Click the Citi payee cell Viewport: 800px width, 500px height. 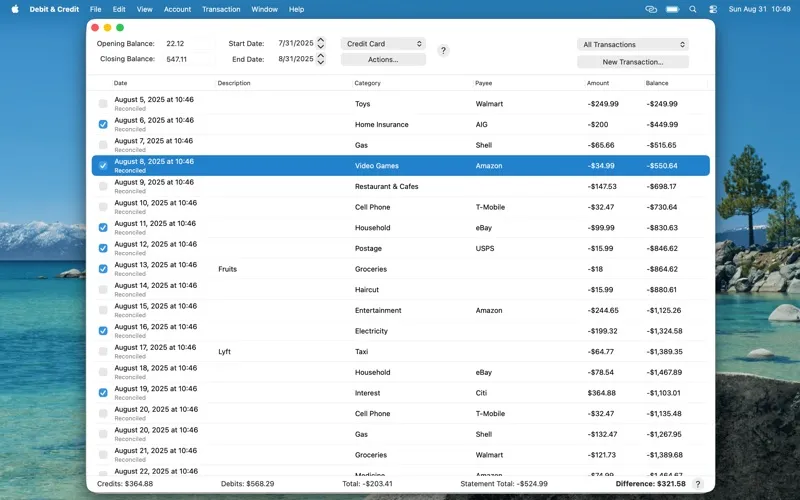pos(481,393)
